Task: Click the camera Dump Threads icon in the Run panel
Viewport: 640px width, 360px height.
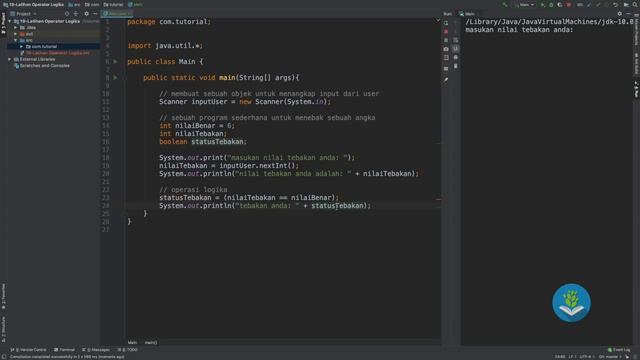Action: point(446,49)
